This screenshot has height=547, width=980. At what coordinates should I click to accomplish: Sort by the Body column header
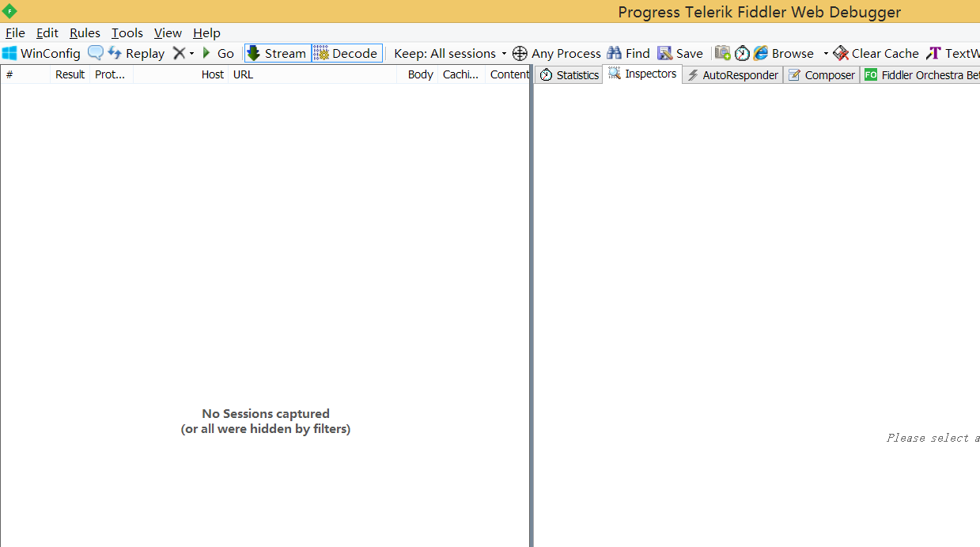[x=418, y=74]
